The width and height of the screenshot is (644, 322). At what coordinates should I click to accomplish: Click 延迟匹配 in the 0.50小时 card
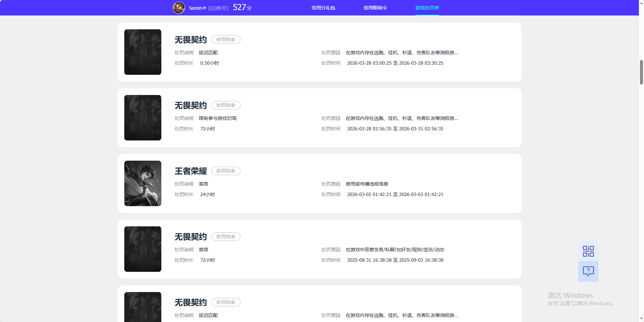pyautogui.click(x=208, y=53)
